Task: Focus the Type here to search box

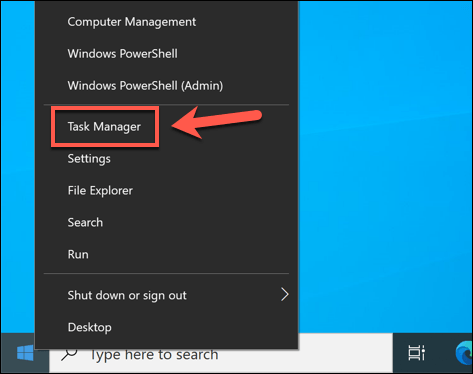Action: (x=221, y=354)
